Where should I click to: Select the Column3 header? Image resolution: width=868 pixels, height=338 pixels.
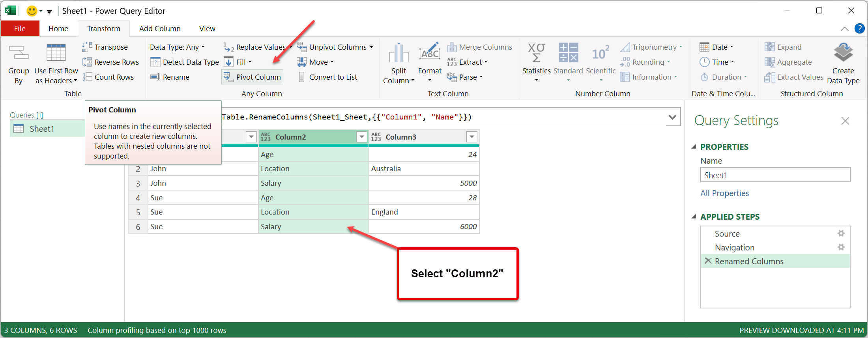click(424, 137)
